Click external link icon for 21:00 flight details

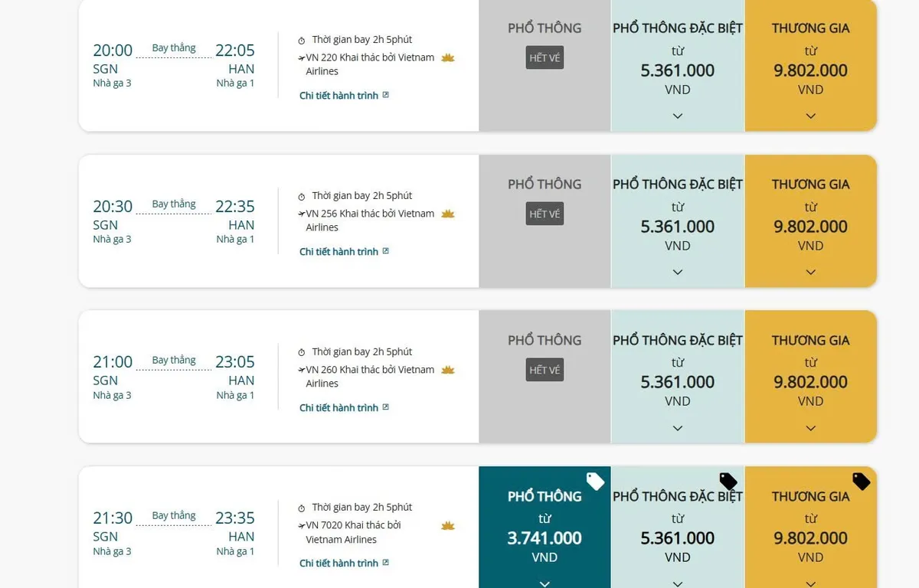[x=386, y=407]
